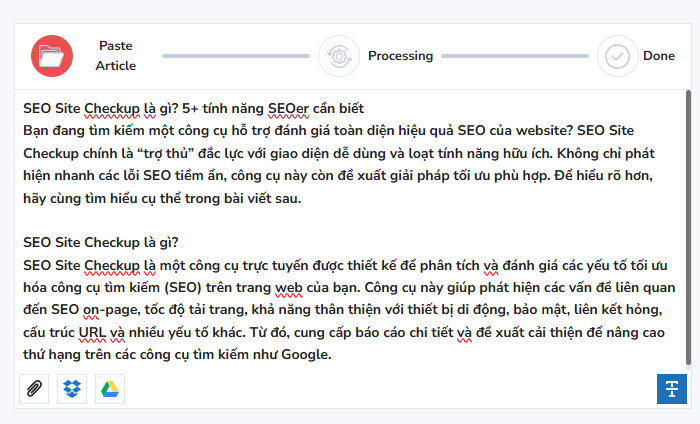Click text "hiện nhanh các lỗi SEO tiềm ẩn"
The image size is (700, 424).
point(125,176)
